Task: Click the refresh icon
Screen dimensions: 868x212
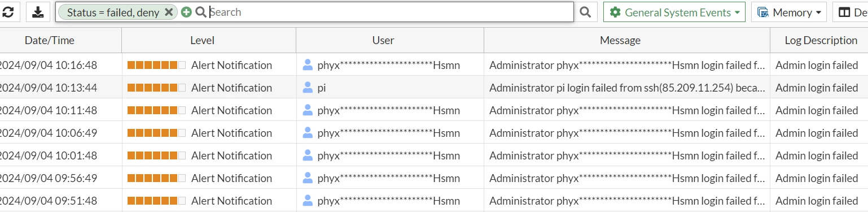Action: [x=8, y=12]
